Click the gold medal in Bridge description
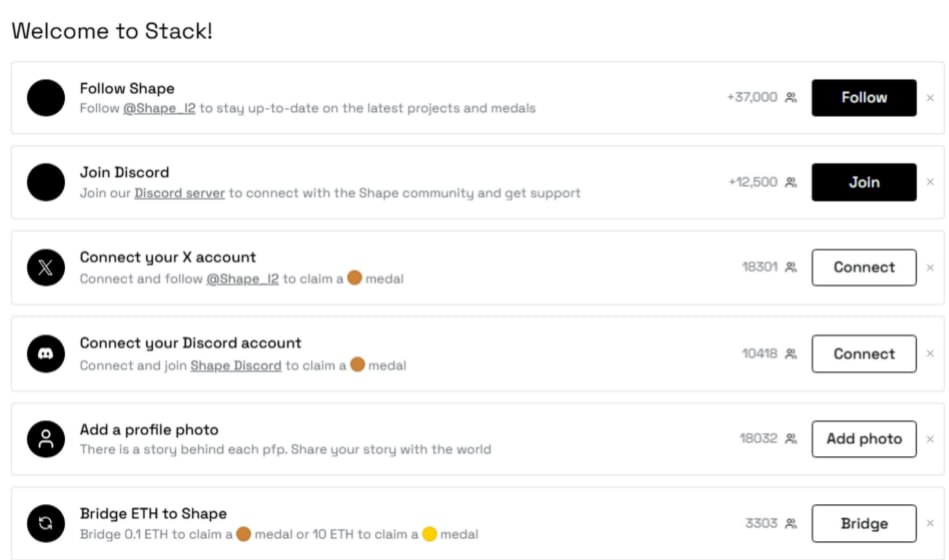This screenshot has height=560, width=949. click(x=430, y=534)
